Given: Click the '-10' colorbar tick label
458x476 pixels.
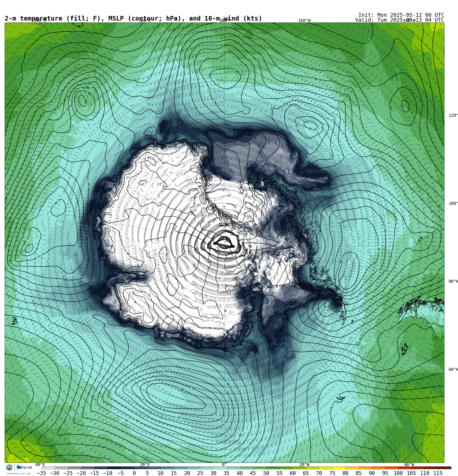Looking at the screenshot, I should [x=108, y=473].
